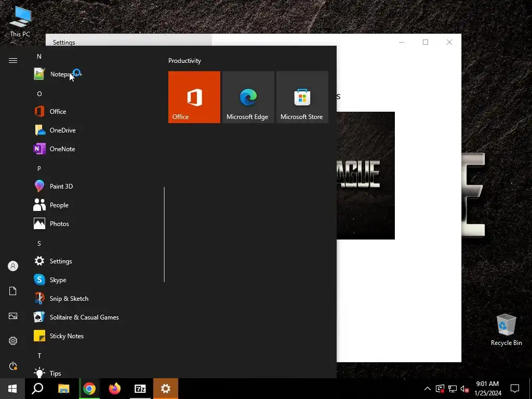Jump to letter T section header
The width and height of the screenshot is (532, 399).
39,355
